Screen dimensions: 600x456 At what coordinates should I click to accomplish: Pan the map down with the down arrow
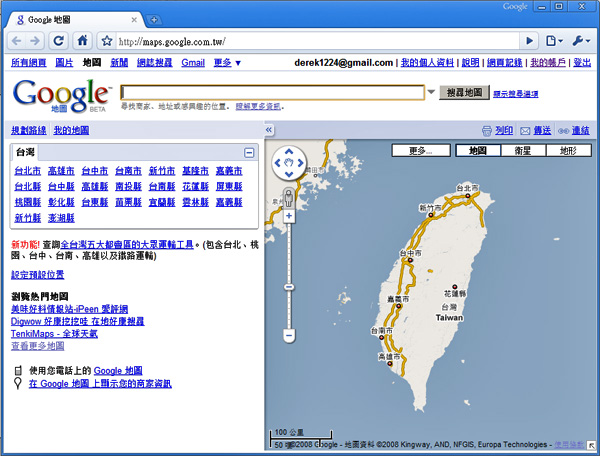click(x=289, y=174)
